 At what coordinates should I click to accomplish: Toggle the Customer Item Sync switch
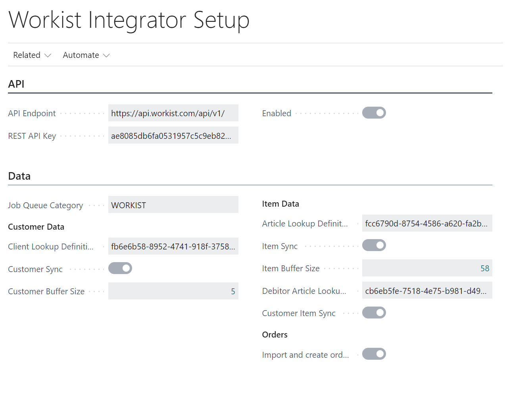[x=374, y=313]
